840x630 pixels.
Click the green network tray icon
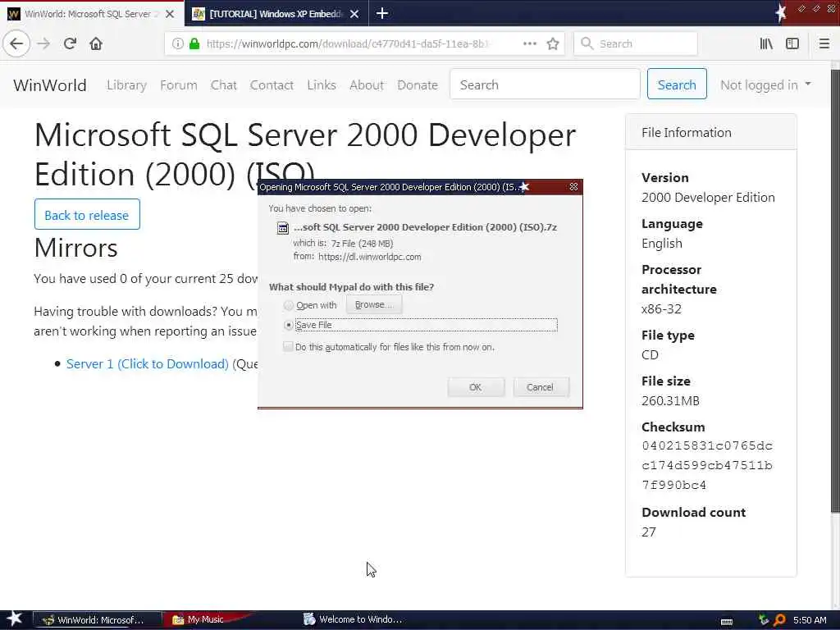[x=764, y=620]
